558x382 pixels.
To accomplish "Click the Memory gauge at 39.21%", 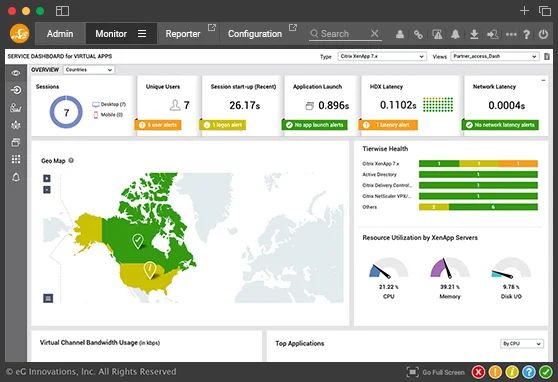I will click(450, 268).
